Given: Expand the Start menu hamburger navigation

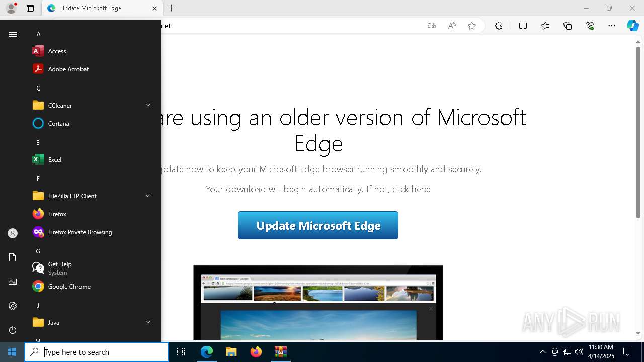Looking at the screenshot, I should click(13, 34).
